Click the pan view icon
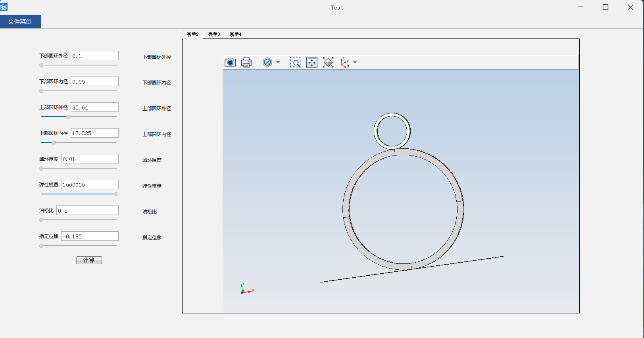This screenshot has height=338, width=644. click(312, 62)
